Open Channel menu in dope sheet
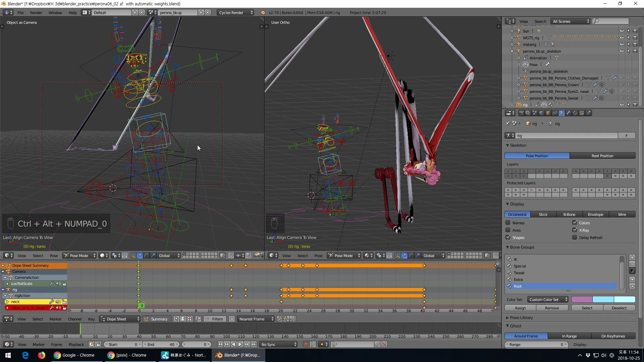 74,319
